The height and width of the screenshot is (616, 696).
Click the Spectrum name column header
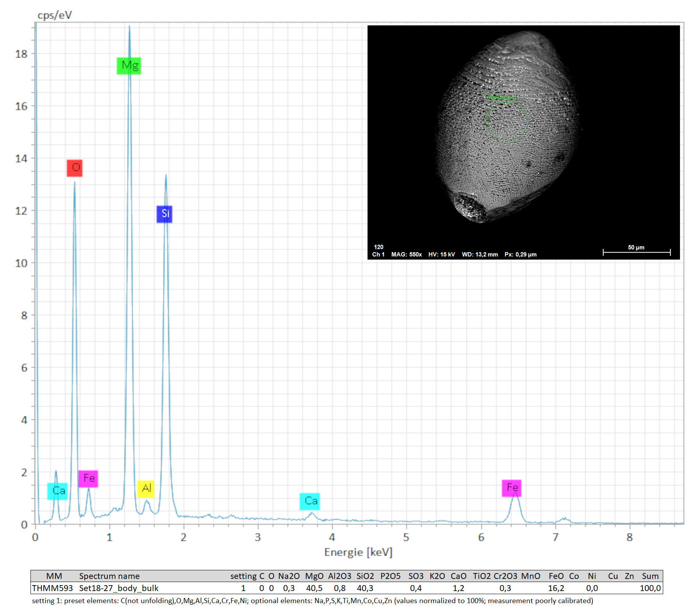109,576
